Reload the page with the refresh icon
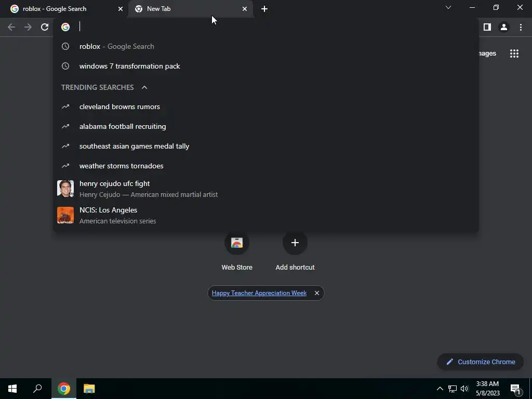The image size is (532, 399). tap(45, 27)
